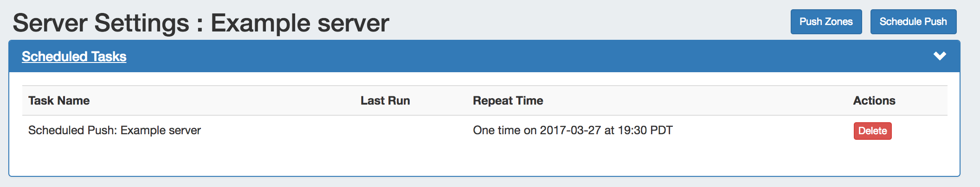The image size is (980, 187).
Task: Delete the Scheduled Push task
Action: point(872,131)
